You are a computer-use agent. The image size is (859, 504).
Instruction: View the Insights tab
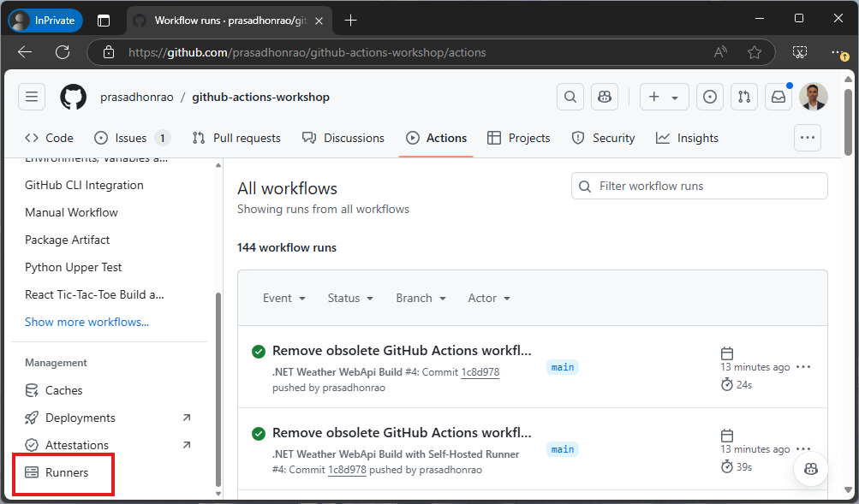click(x=687, y=138)
